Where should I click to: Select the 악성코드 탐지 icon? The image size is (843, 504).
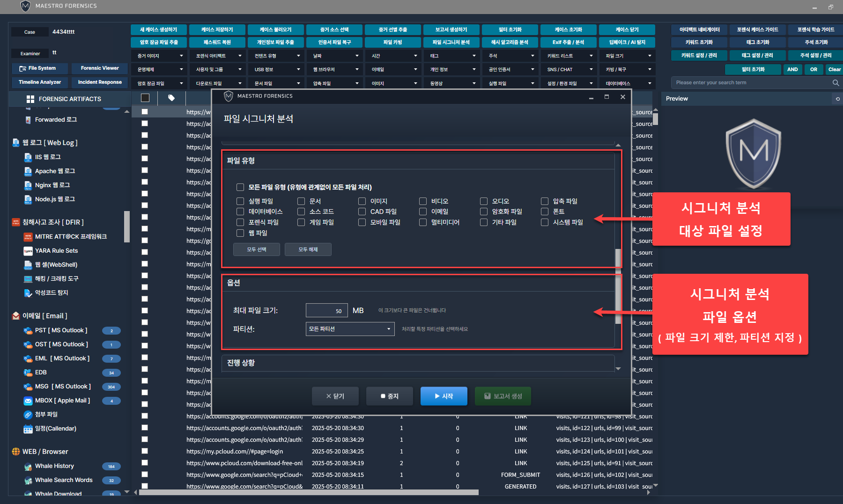point(28,293)
